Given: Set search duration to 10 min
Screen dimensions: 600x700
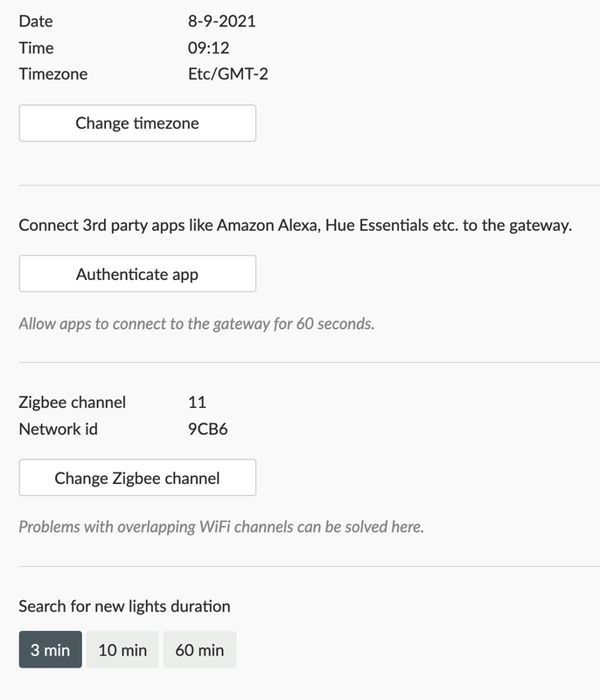Looking at the screenshot, I should (x=122, y=650).
